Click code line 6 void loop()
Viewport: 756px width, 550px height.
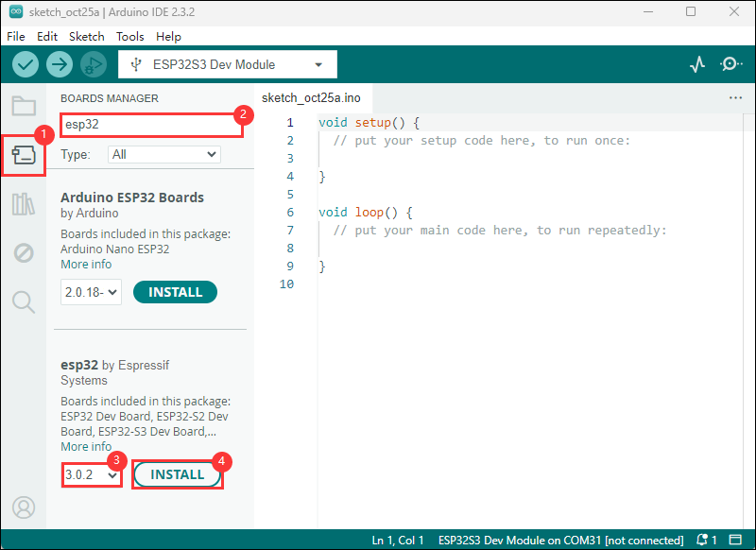click(366, 212)
